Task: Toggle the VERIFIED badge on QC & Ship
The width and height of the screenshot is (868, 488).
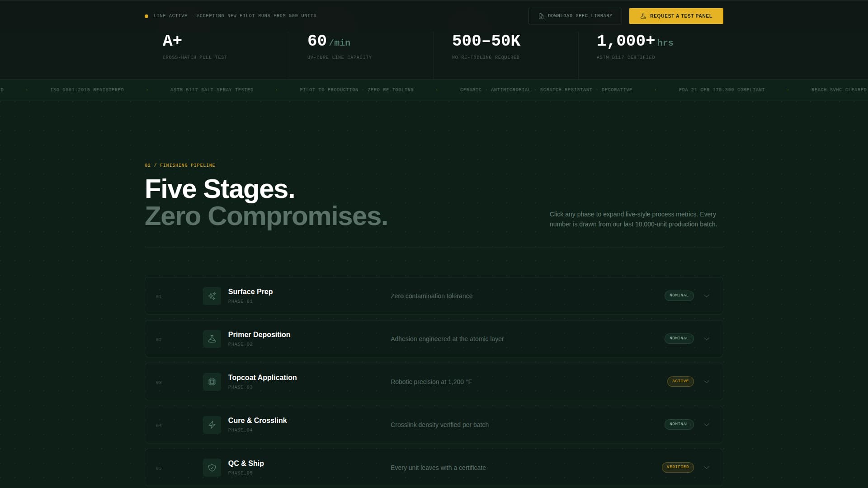Action: pyautogui.click(x=677, y=467)
